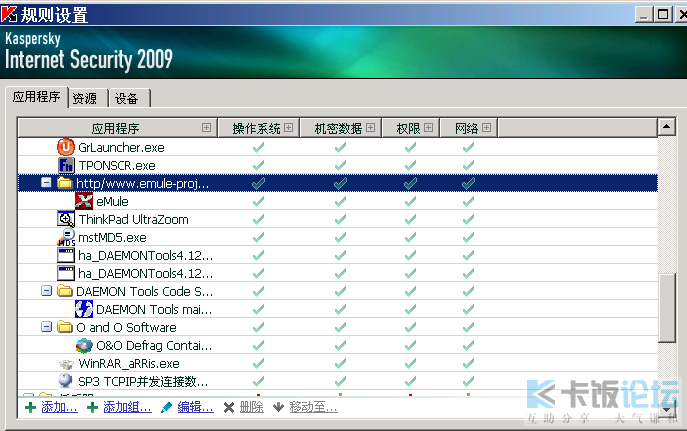Click the 添加组... link
Image resolution: width=687 pixels, height=431 pixels.
click(x=127, y=407)
